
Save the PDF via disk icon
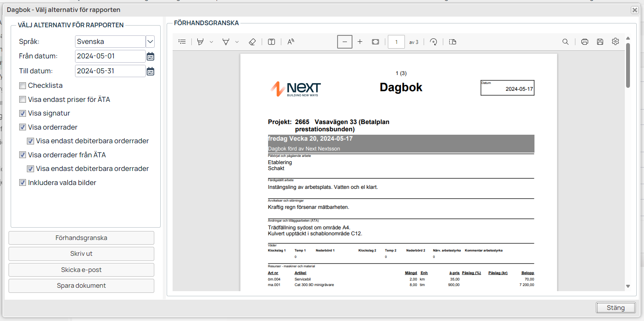[x=600, y=42]
